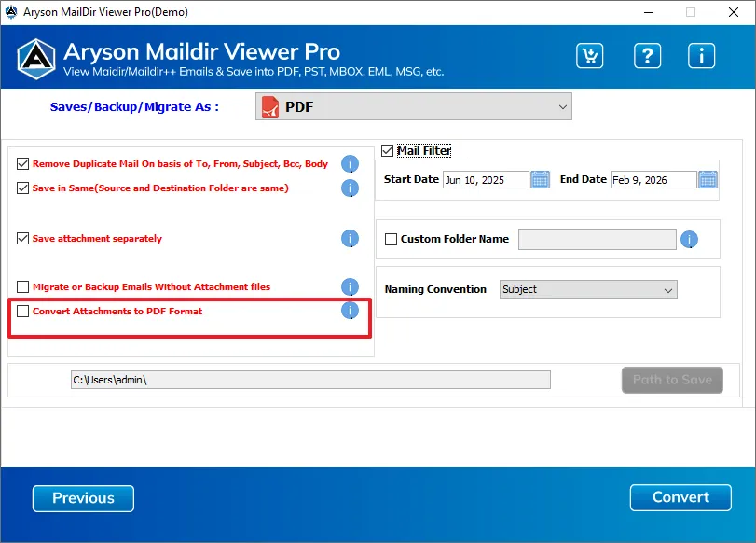Enable Convert Attachments to PDF Format
Screen dimensions: 756x543
[22, 311]
